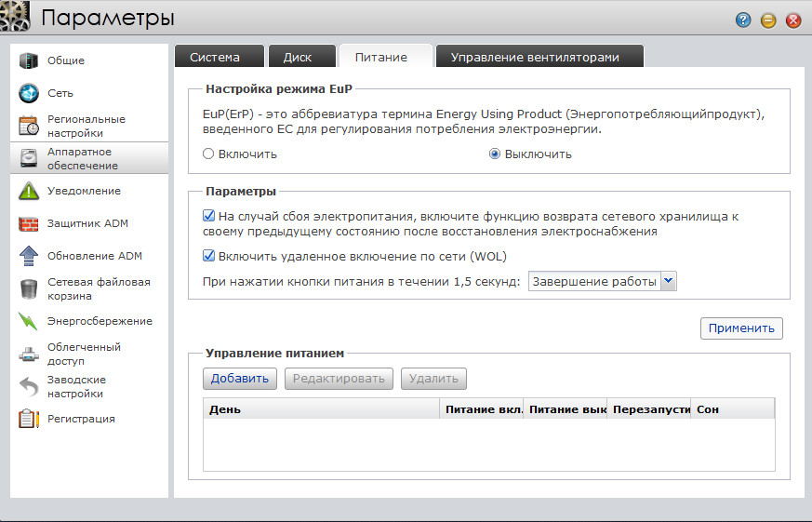Click the blue help question icon

point(743,20)
